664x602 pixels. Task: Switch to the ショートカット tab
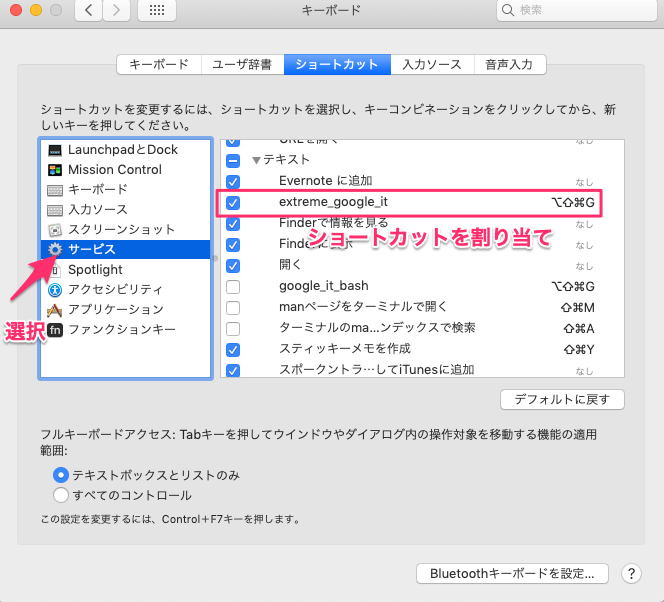(337, 64)
